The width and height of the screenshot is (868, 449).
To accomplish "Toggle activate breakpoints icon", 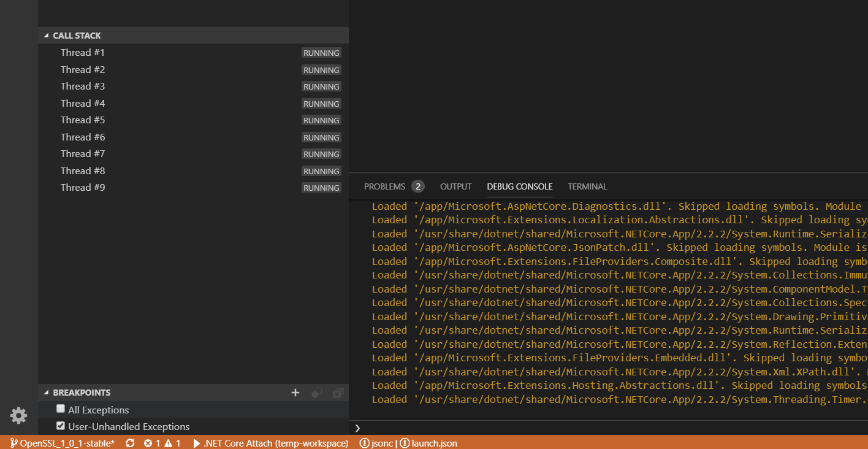I will coord(317,393).
